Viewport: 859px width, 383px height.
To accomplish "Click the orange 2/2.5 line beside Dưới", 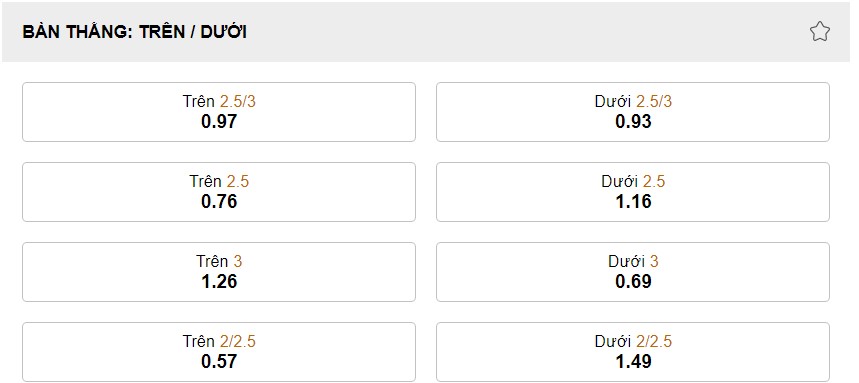I will 654,341.
